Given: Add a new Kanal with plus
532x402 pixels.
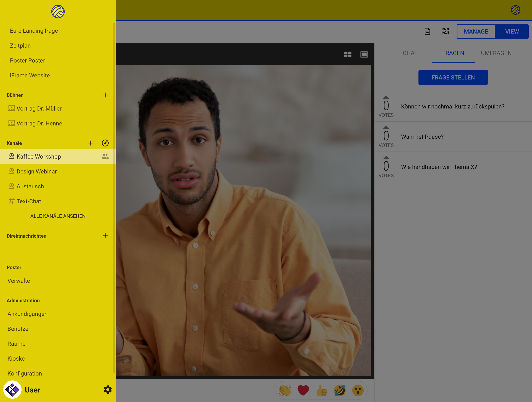Looking at the screenshot, I should tap(90, 143).
